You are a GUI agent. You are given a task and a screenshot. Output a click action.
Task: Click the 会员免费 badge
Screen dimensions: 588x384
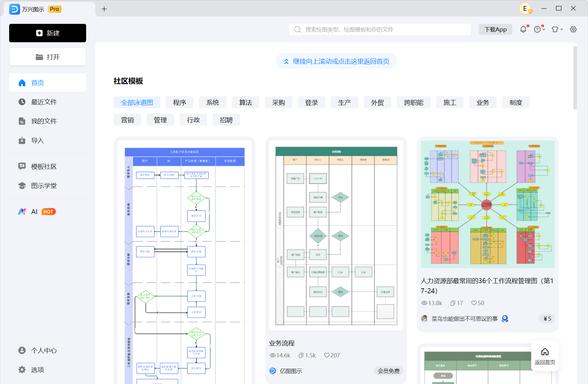pyautogui.click(x=389, y=371)
